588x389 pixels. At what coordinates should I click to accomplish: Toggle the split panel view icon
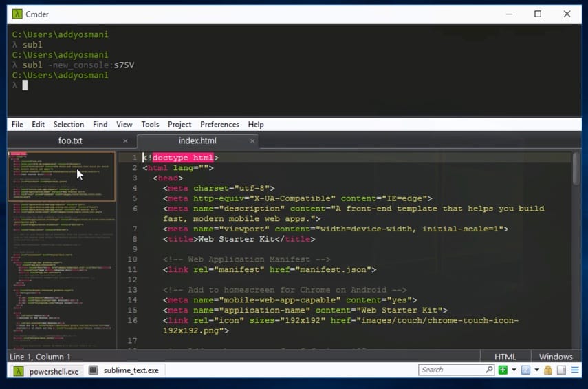560,370
